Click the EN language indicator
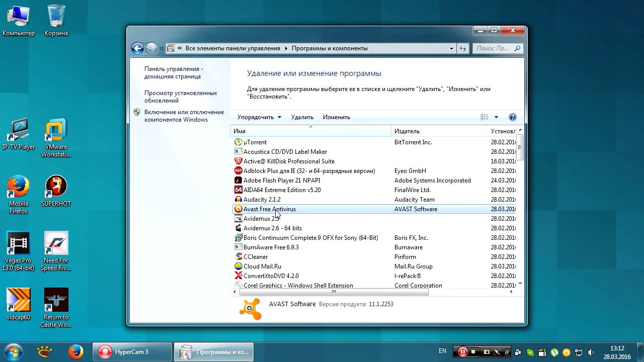The width and height of the screenshot is (644, 362). pyautogui.click(x=442, y=351)
